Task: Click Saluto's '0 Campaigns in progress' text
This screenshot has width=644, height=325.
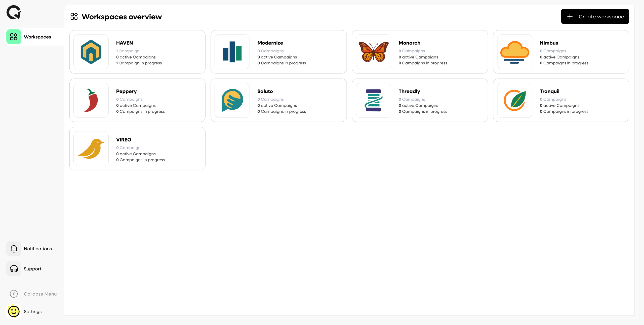Action: 281,112
